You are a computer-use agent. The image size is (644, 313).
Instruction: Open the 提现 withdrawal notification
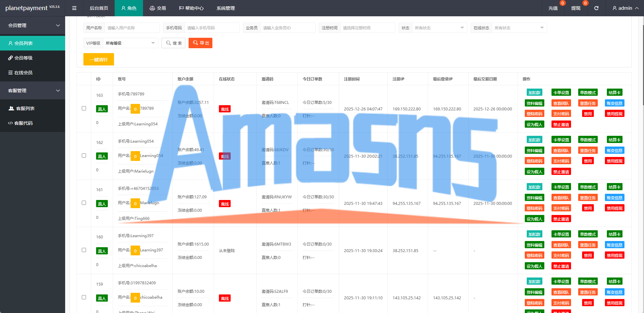(576, 8)
